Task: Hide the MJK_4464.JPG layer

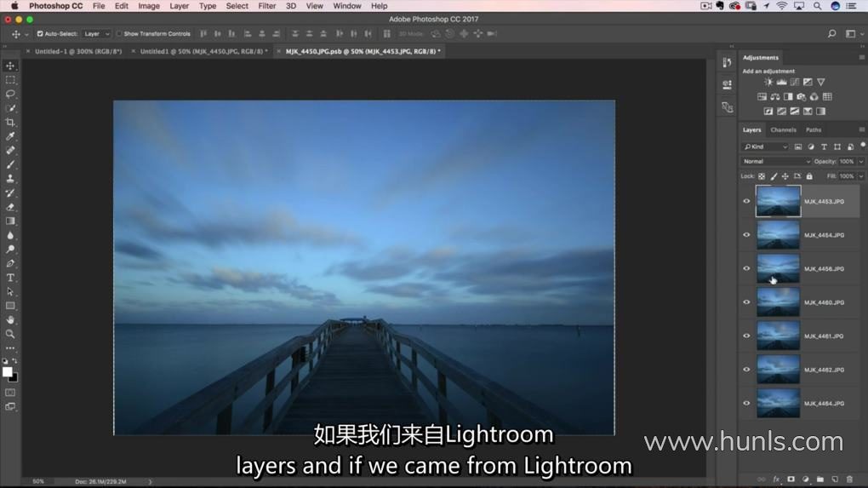Action: (746, 403)
